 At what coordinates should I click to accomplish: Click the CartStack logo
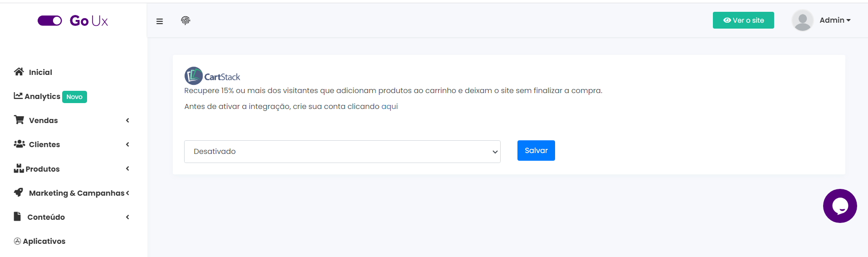[x=212, y=76]
